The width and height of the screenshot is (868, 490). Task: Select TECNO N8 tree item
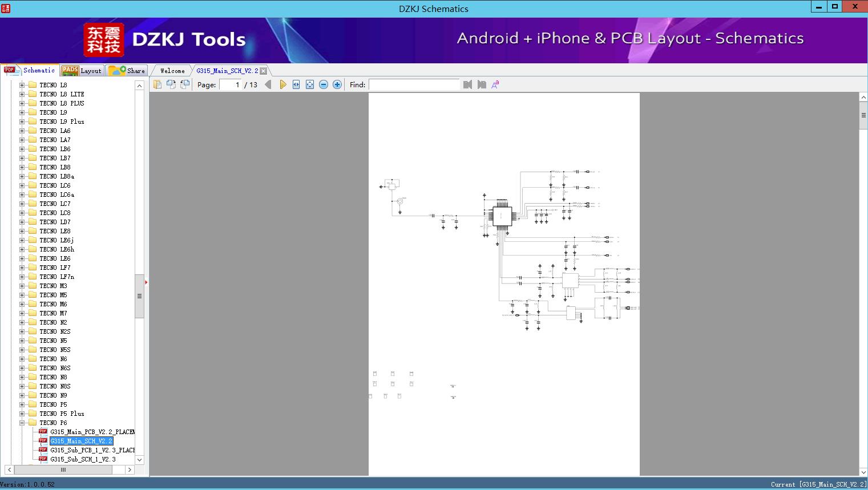[x=53, y=377]
